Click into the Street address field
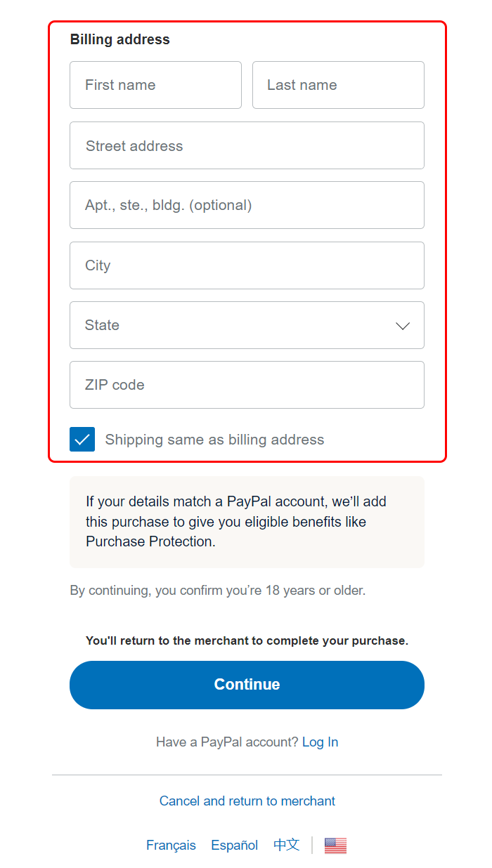The image size is (492, 868). coord(247,145)
